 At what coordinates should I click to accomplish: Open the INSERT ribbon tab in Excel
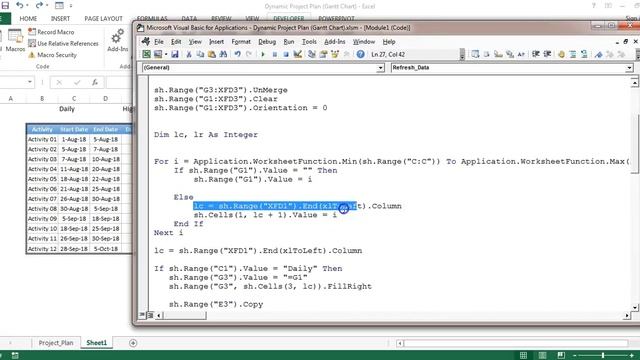point(60,19)
